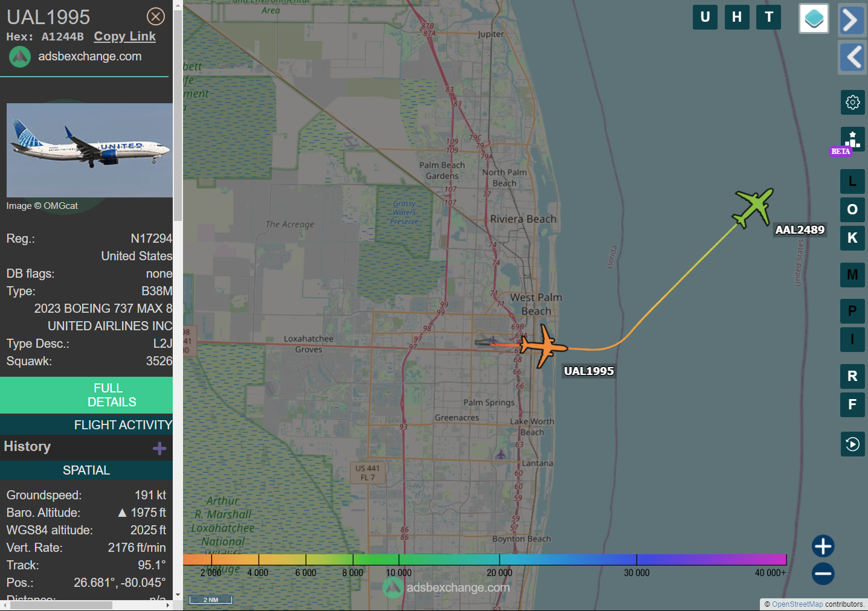
Task: Toggle T map button
Action: tap(769, 17)
